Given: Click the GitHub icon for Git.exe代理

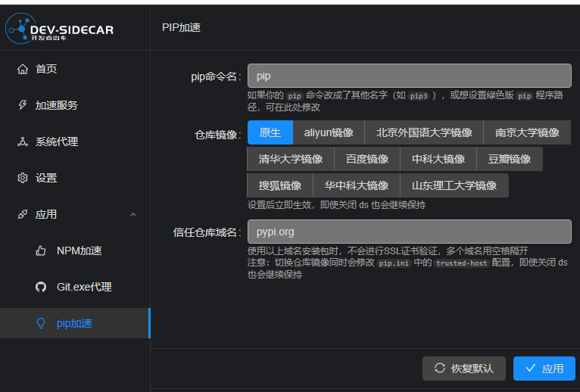Looking at the screenshot, I should [42, 287].
